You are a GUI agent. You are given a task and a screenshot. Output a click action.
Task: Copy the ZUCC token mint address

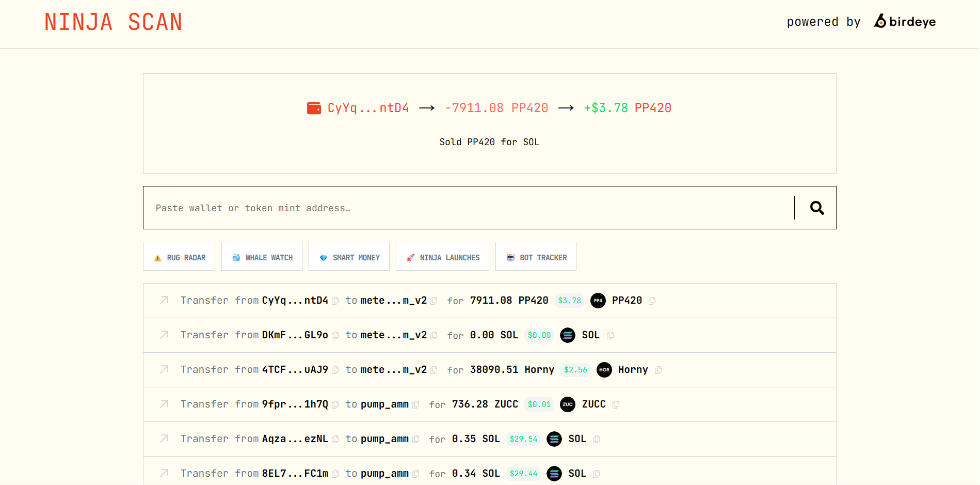pos(616,404)
